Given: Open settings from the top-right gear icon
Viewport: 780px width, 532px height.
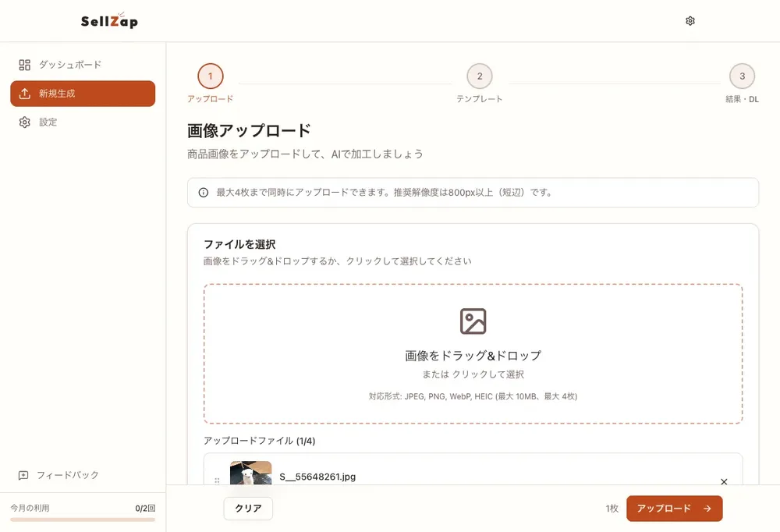Looking at the screenshot, I should tap(690, 20).
